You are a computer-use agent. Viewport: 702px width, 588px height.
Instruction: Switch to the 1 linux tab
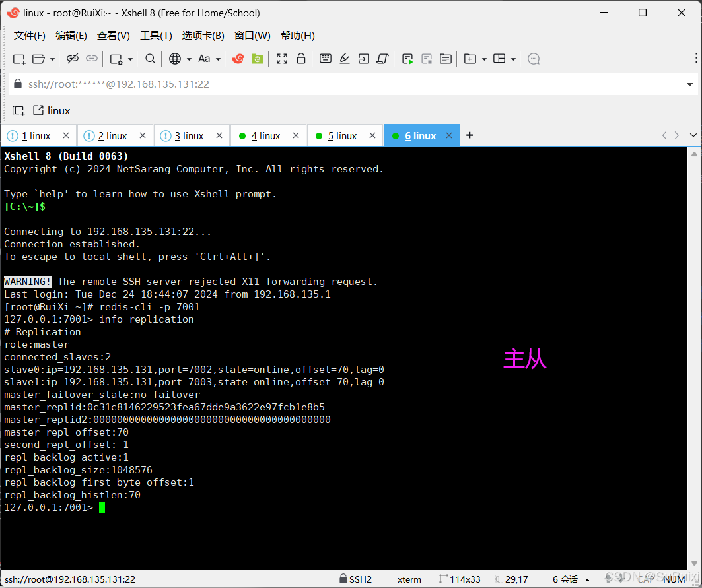click(36, 135)
